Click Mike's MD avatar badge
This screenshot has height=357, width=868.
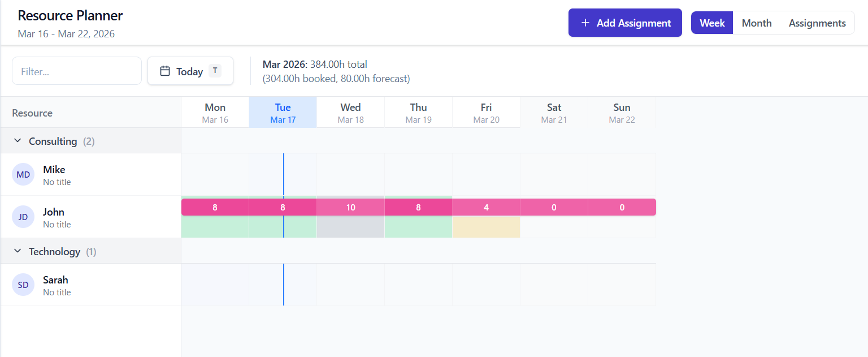click(23, 174)
